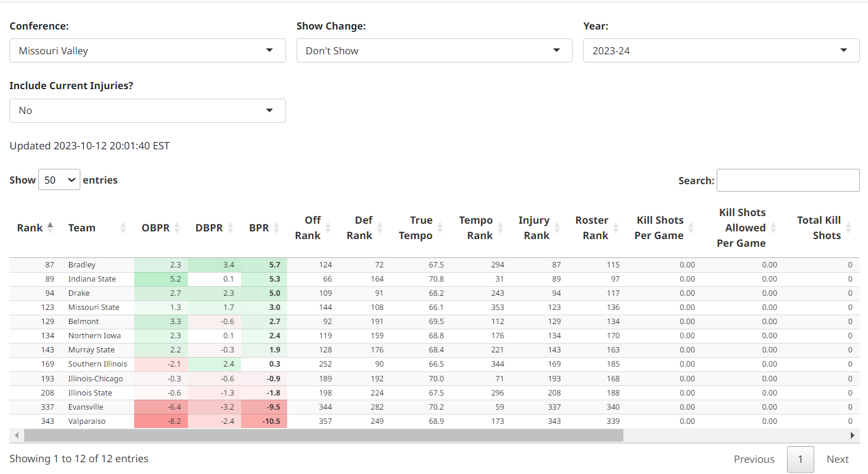
Task: Click the Previous pagination button
Action: (754, 459)
